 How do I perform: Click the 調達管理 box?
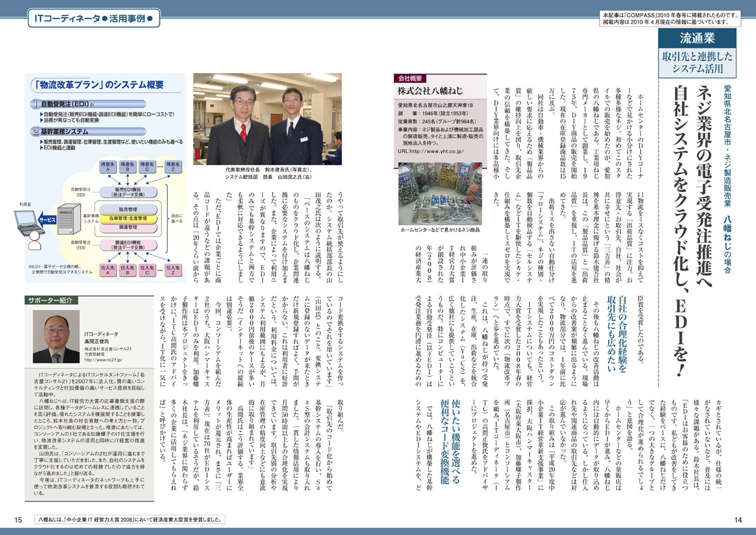(128, 227)
